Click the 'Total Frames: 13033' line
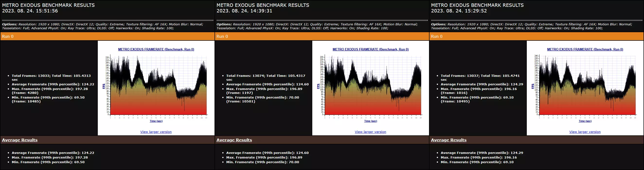644x170 pixels. point(51,78)
